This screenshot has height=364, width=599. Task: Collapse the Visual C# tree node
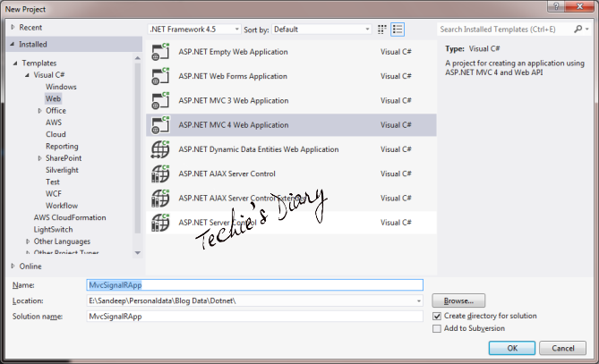pos(27,75)
